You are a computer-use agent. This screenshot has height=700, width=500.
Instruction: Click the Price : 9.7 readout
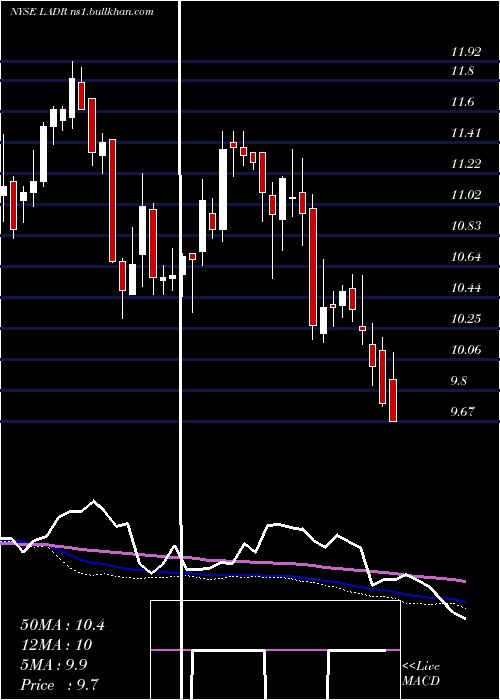coord(60,685)
